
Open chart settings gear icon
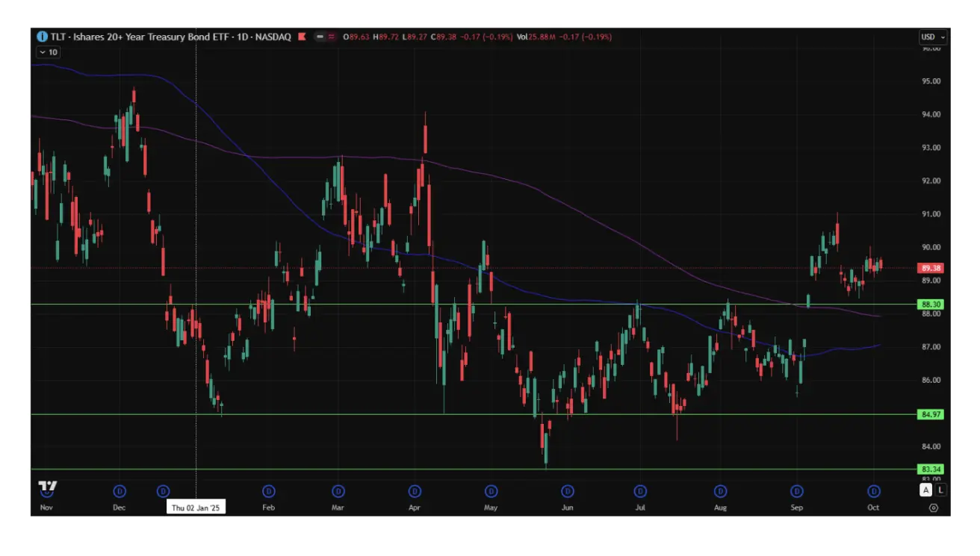[933, 507]
